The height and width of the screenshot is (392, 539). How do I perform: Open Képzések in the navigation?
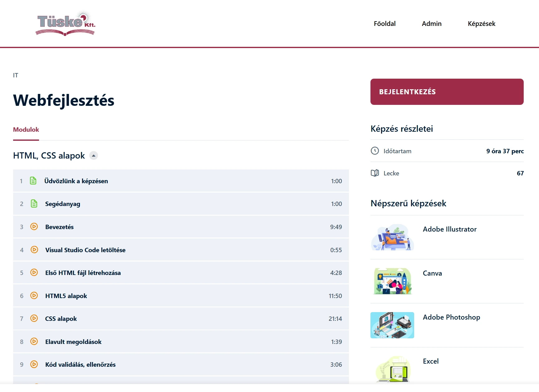481,24
